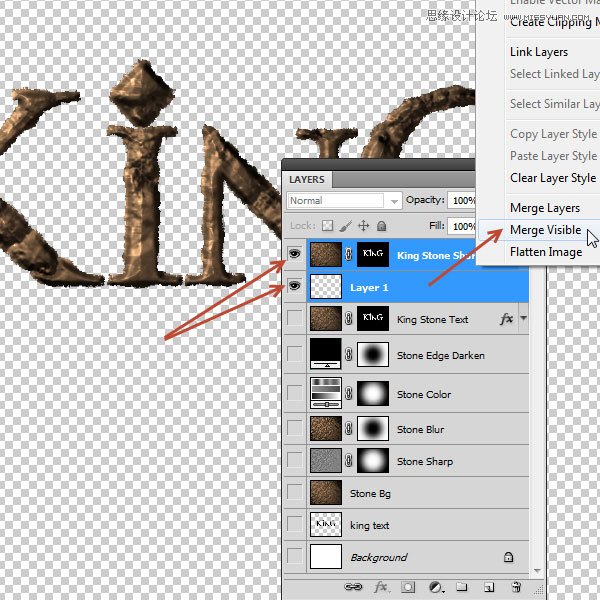Screen dimensions: 600x600
Task: Expand King Stone Text layer effects arrow
Action: (x=523, y=318)
